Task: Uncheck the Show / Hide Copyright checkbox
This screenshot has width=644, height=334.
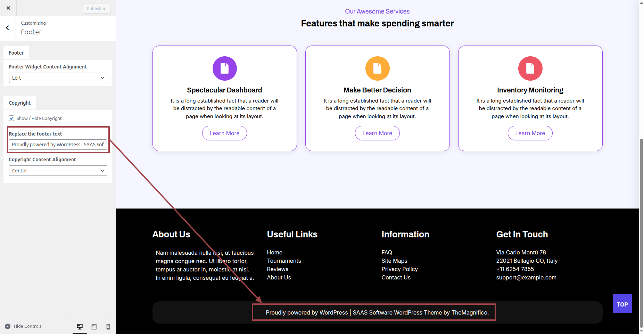Action: [11, 118]
